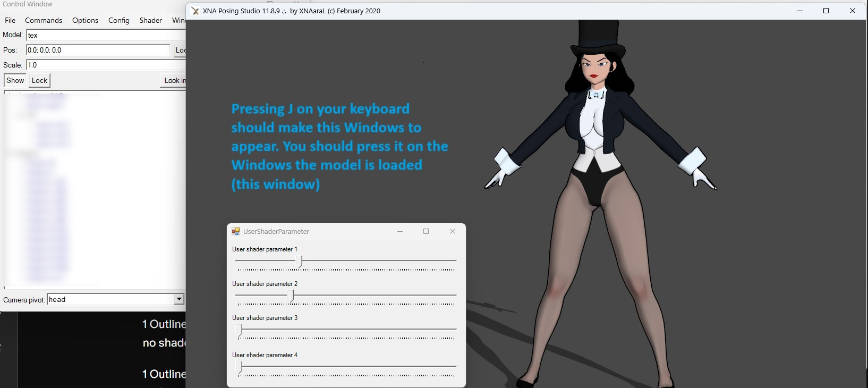The height and width of the screenshot is (388, 868).
Task: Click the Pos coordinates input field
Action: [98, 50]
